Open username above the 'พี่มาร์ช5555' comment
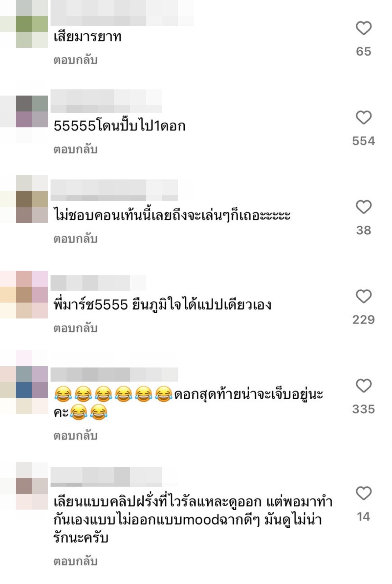The width and height of the screenshot is (392, 584). point(98,282)
